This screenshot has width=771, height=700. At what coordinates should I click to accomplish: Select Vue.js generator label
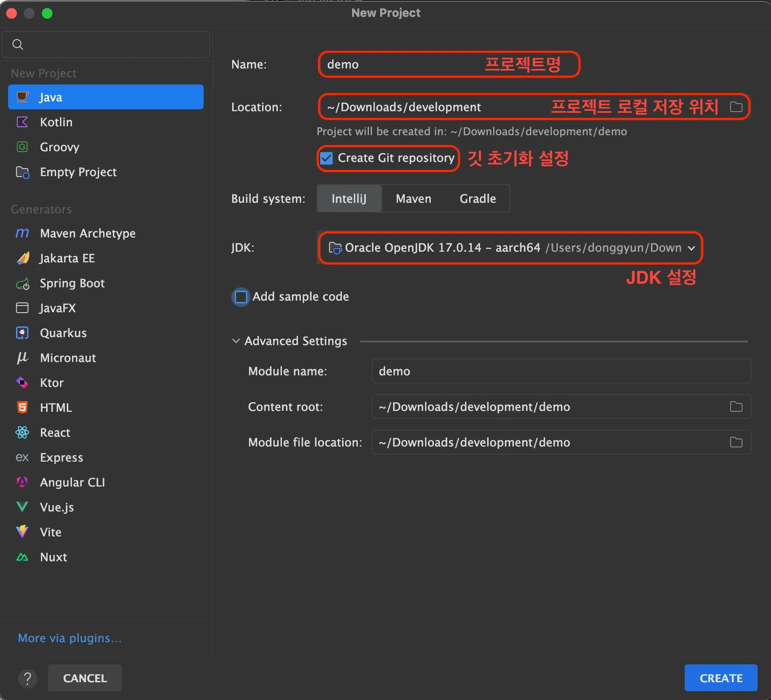57,507
